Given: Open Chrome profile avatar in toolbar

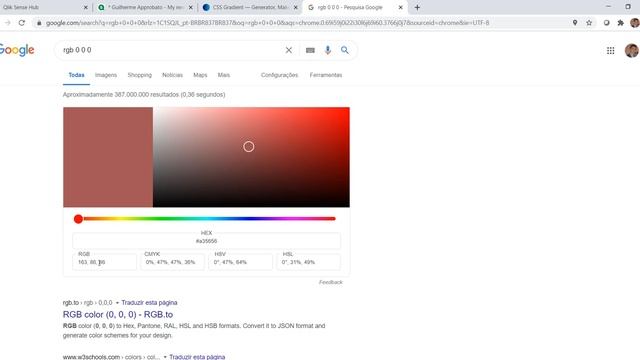Looking at the screenshot, I should 635,23.
